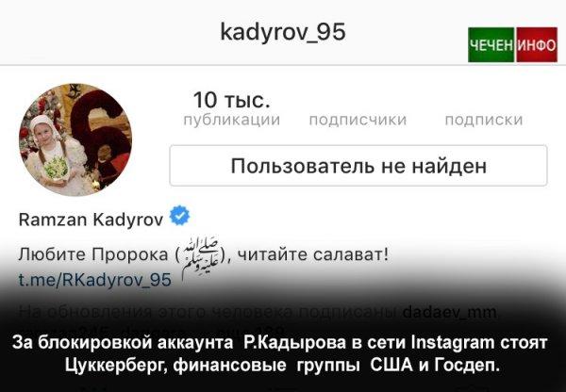The height and width of the screenshot is (392, 566).
Task: Click the Arabic salawat calligraphy symbol
Action: pos(201,257)
